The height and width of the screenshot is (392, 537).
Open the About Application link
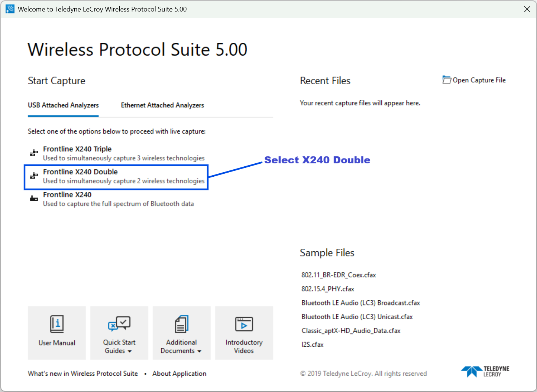tap(179, 373)
